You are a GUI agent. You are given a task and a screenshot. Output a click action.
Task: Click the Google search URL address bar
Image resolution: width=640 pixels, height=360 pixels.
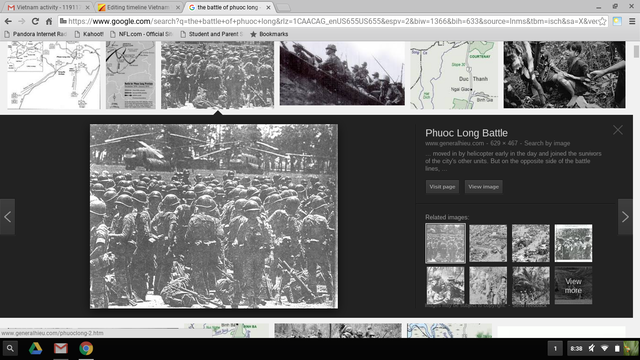[333, 21]
